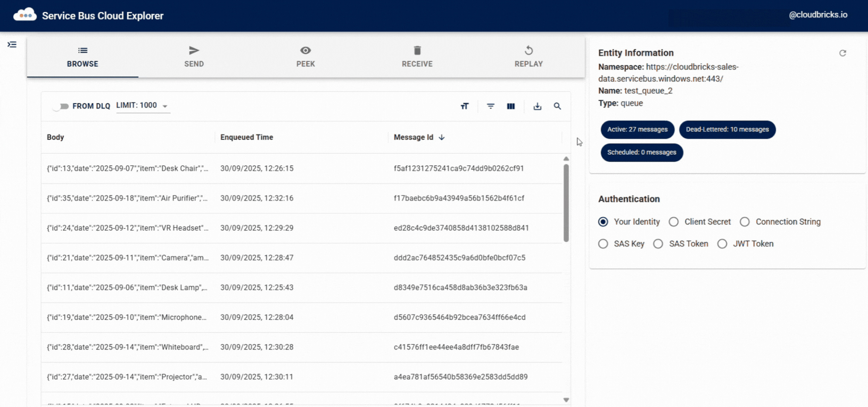This screenshot has width=868, height=407.
Task: Click enqueued time 30/09/2025, 12:28:47
Action: (x=257, y=258)
